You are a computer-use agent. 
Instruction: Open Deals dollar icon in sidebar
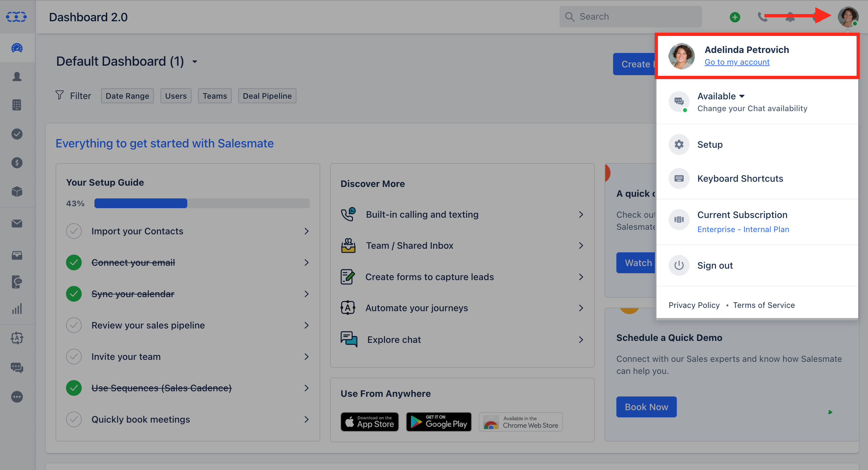17,163
